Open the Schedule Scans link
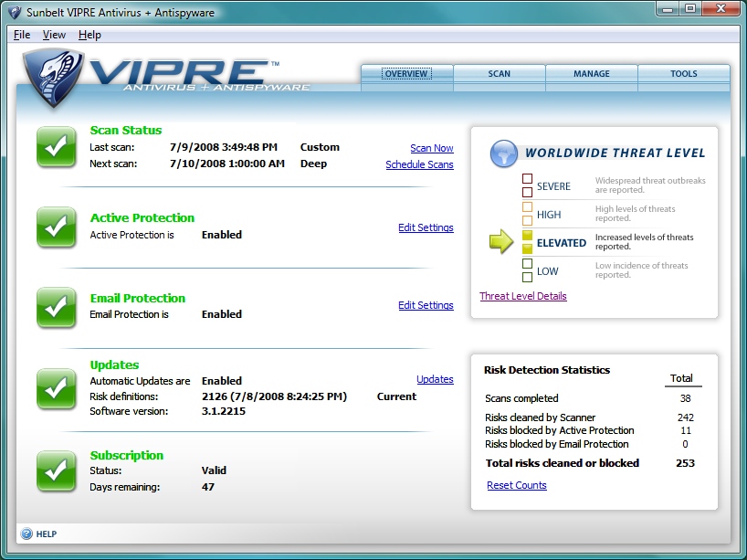Screen dimensions: 747x560 (x=419, y=164)
